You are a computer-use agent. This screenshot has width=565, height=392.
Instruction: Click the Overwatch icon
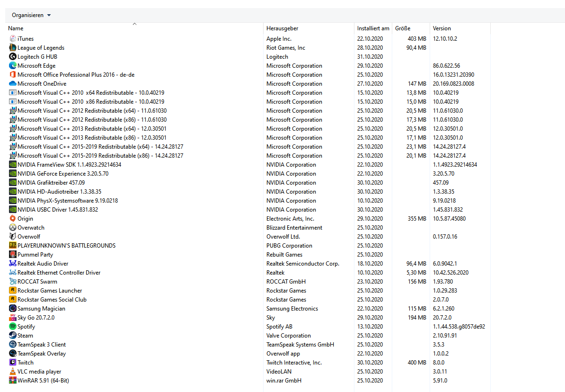[x=13, y=228]
